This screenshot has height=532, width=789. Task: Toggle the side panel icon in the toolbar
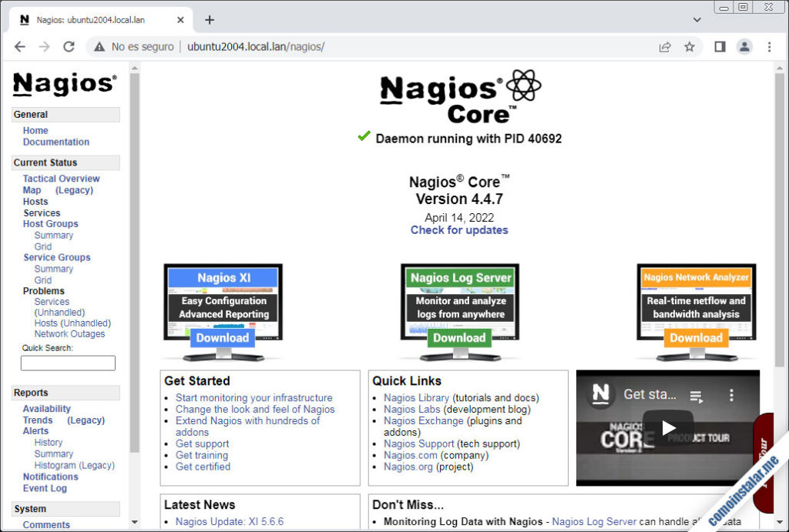(x=719, y=46)
